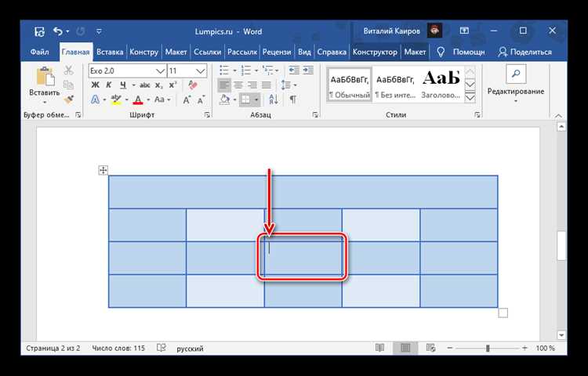
Task: Apply the Без инте... style
Action: click(x=395, y=85)
